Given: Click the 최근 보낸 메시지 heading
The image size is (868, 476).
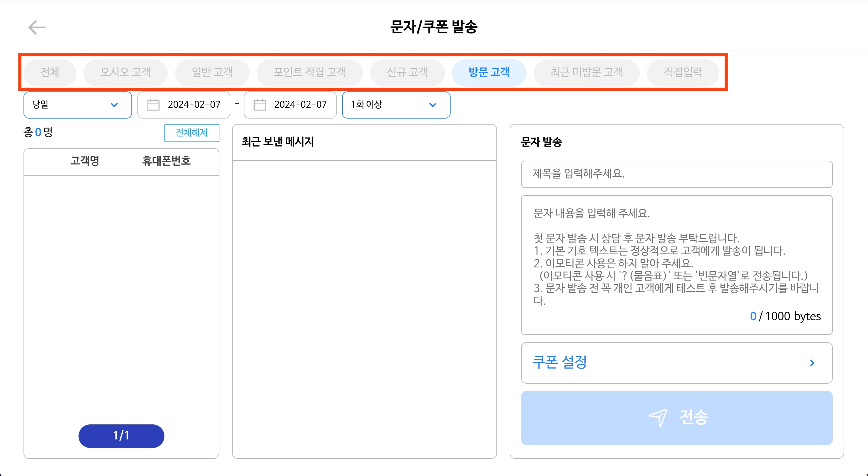Looking at the screenshot, I should coord(278,142).
